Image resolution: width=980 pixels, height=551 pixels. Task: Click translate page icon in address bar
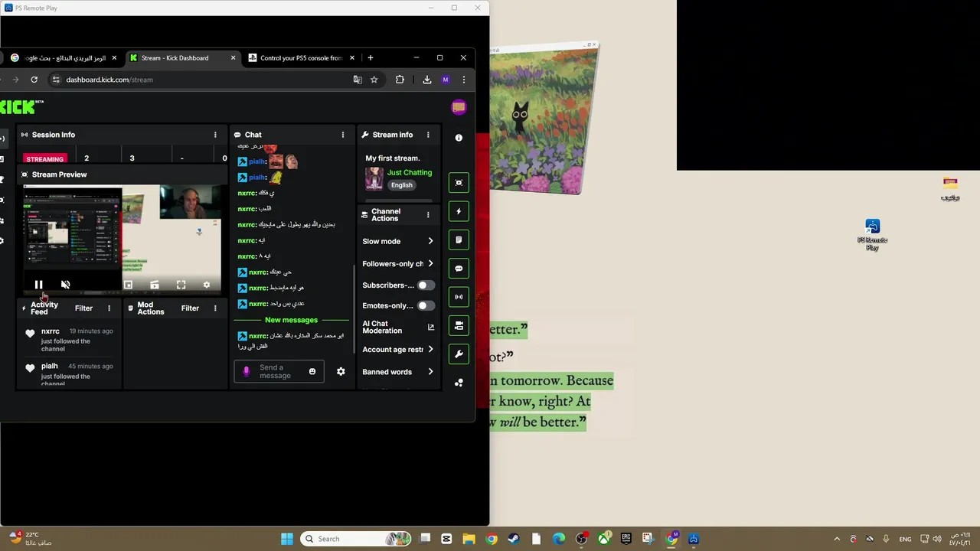point(357,80)
